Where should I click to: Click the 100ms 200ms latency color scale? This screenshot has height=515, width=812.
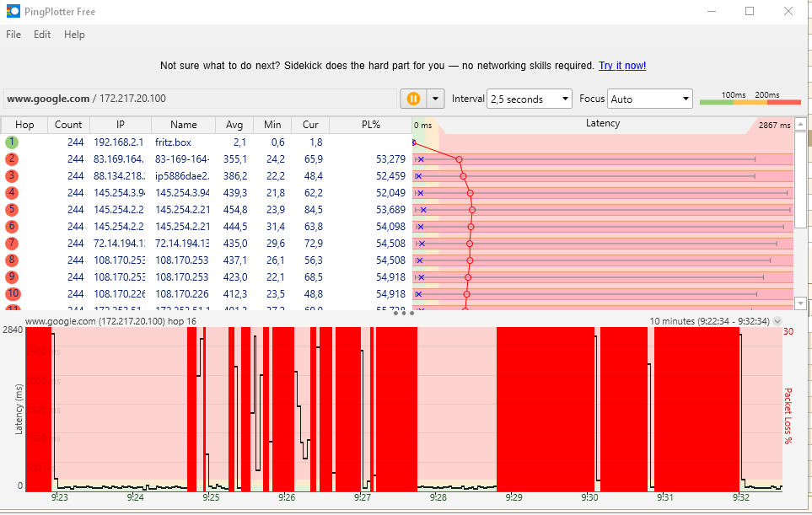pos(750,99)
